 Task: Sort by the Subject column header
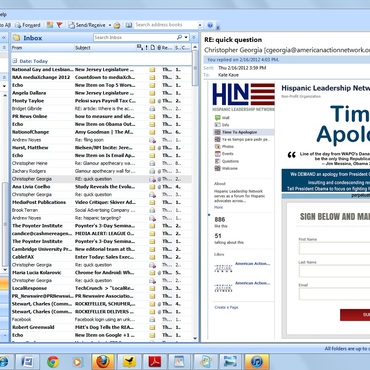105,48
